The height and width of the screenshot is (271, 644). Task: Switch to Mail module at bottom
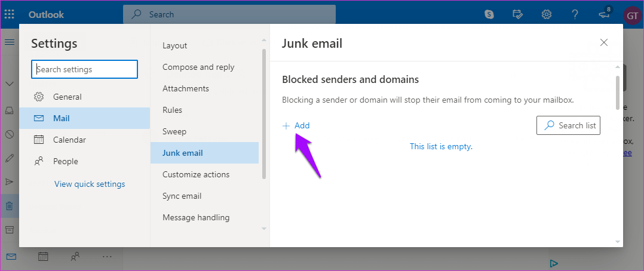11,257
